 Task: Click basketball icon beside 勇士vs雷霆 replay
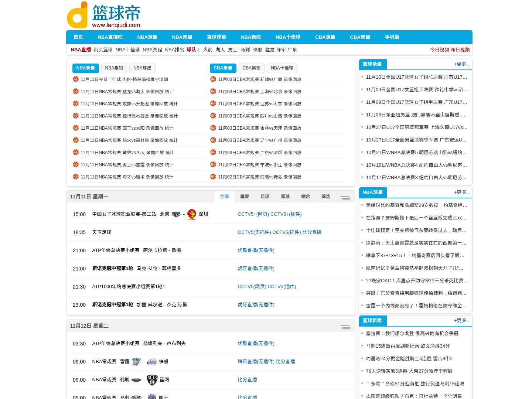[76, 164]
